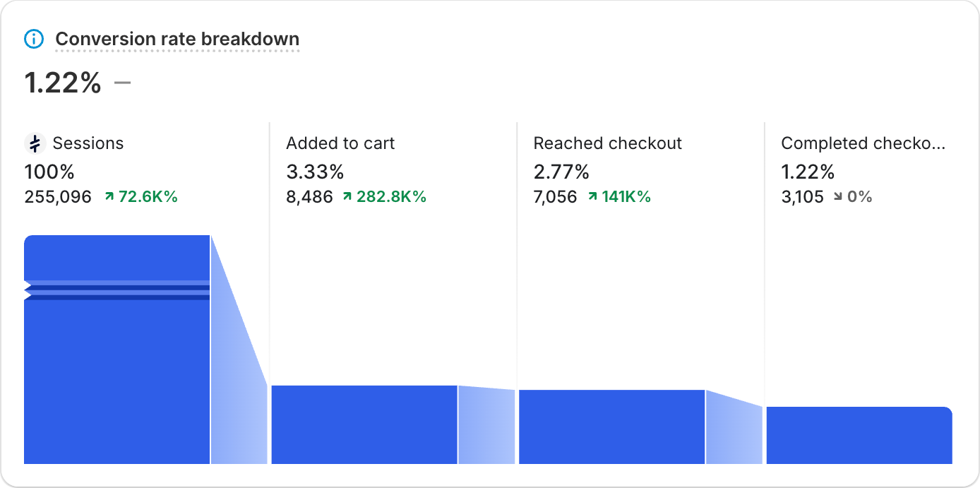980x488 pixels.
Task: Click the Added to cart funnel bar
Action: click(x=364, y=424)
